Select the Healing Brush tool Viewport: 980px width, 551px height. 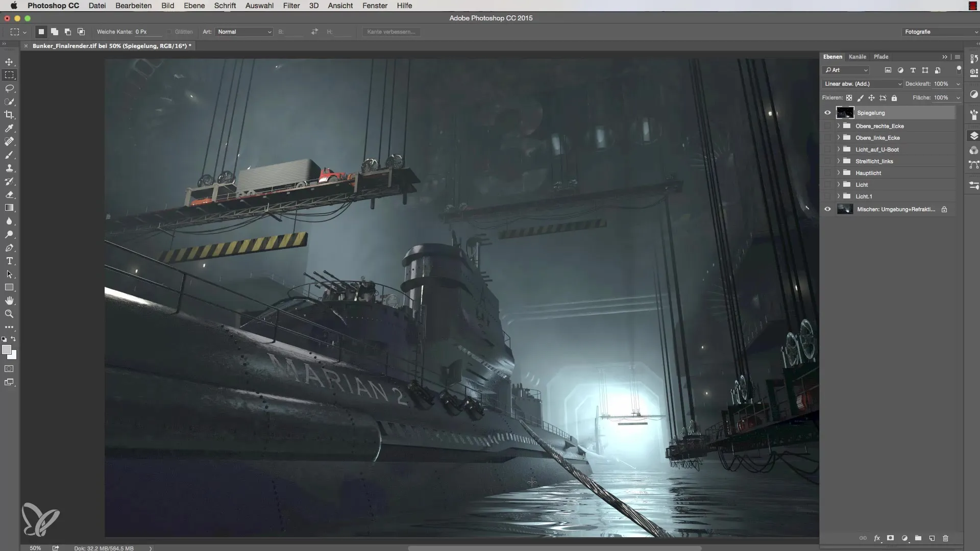[x=9, y=141]
